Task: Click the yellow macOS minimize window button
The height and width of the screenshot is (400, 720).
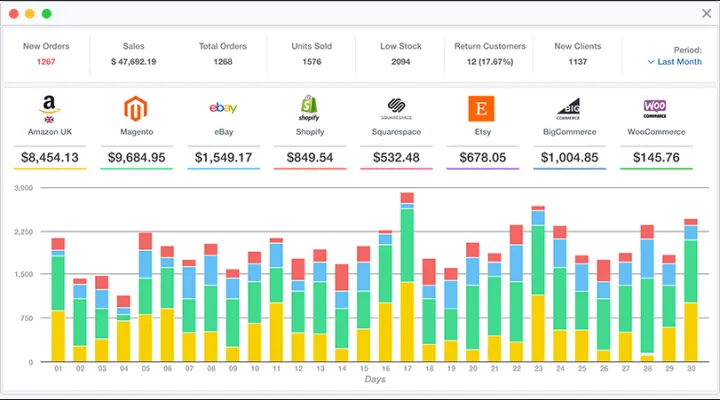Action: coord(30,14)
